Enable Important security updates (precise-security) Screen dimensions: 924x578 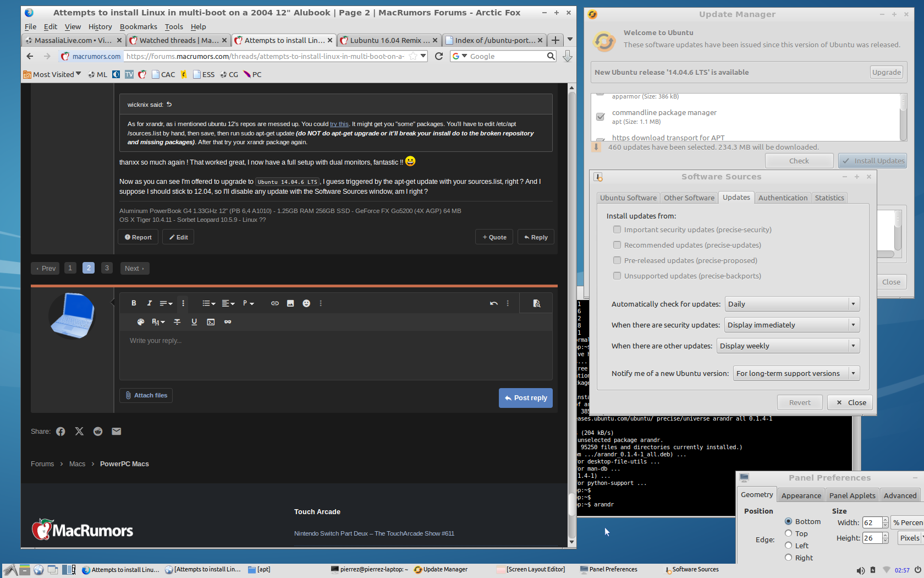click(617, 230)
